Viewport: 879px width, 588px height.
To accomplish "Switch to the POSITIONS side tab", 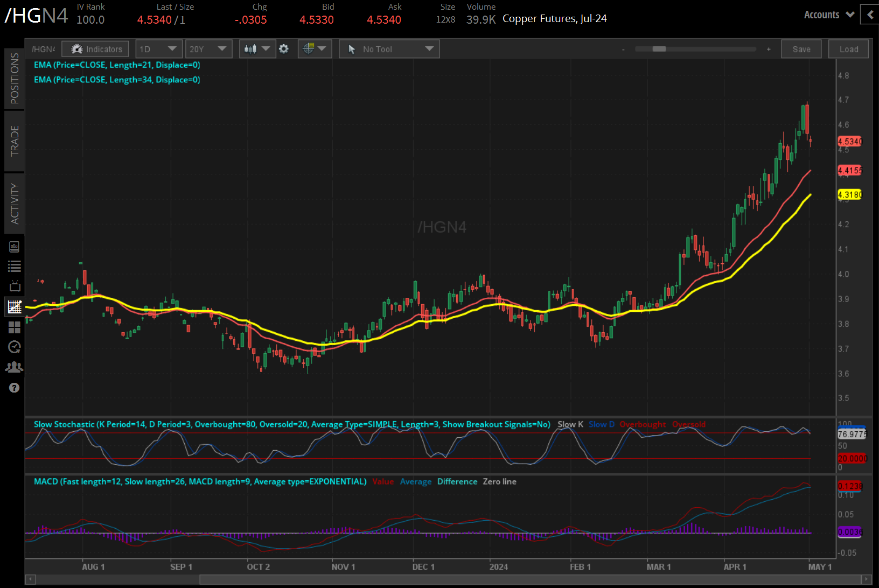I will click(15, 79).
